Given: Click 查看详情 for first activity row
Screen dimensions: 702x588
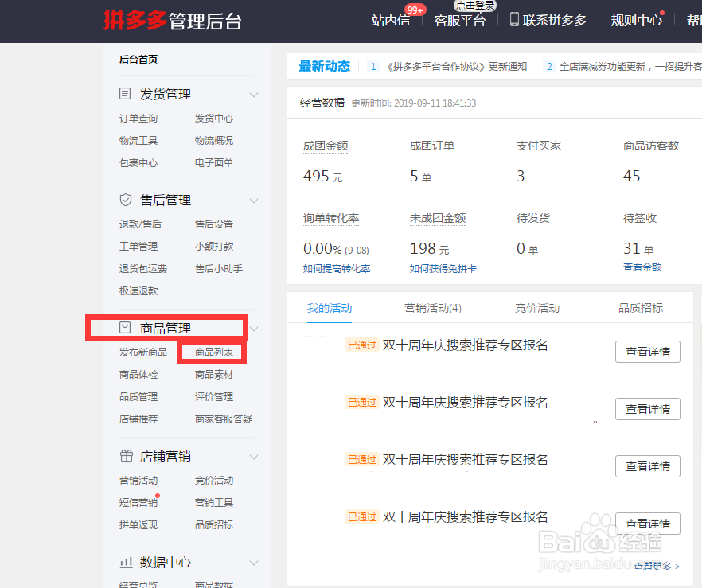Looking at the screenshot, I should (648, 352).
